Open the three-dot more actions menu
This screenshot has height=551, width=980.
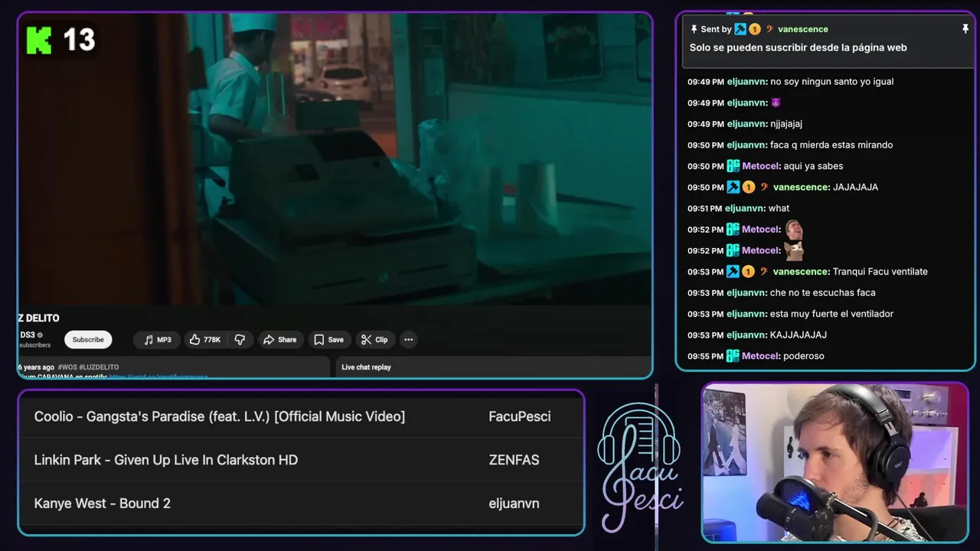409,340
